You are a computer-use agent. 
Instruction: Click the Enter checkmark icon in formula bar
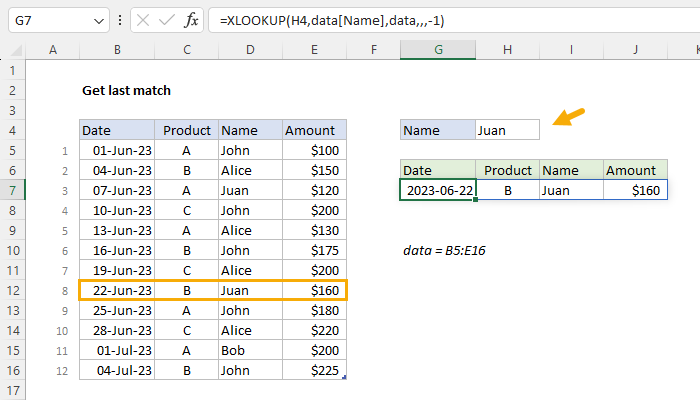165,20
